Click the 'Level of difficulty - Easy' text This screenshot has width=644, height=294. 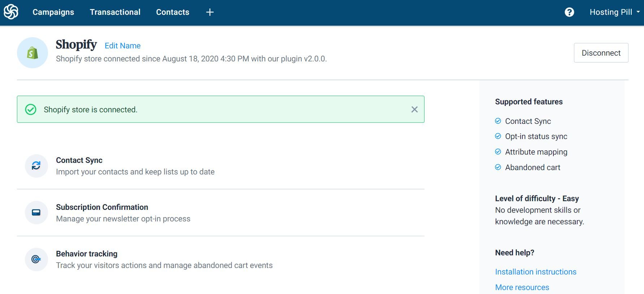pyautogui.click(x=537, y=199)
